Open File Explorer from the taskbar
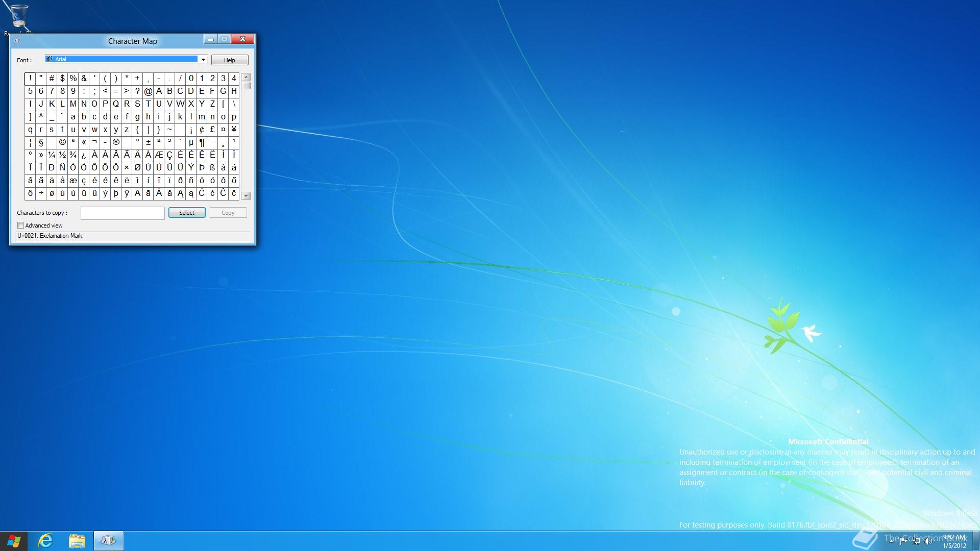Screen dimensions: 980x551 coord(77,541)
